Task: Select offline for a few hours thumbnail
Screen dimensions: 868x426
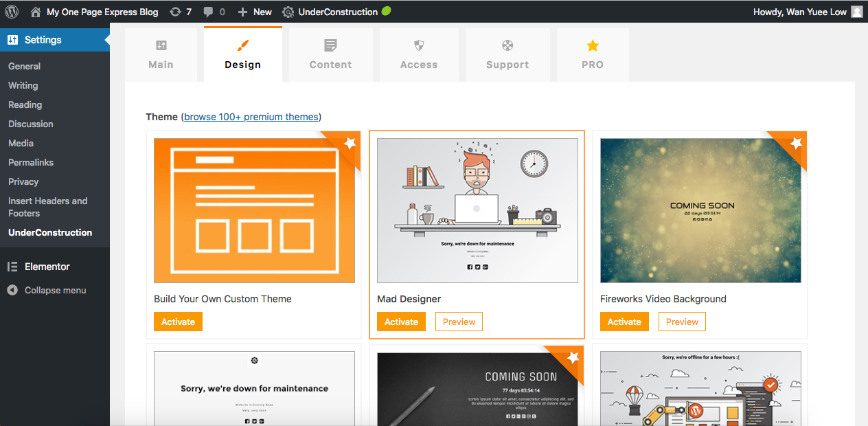Action: click(x=700, y=389)
